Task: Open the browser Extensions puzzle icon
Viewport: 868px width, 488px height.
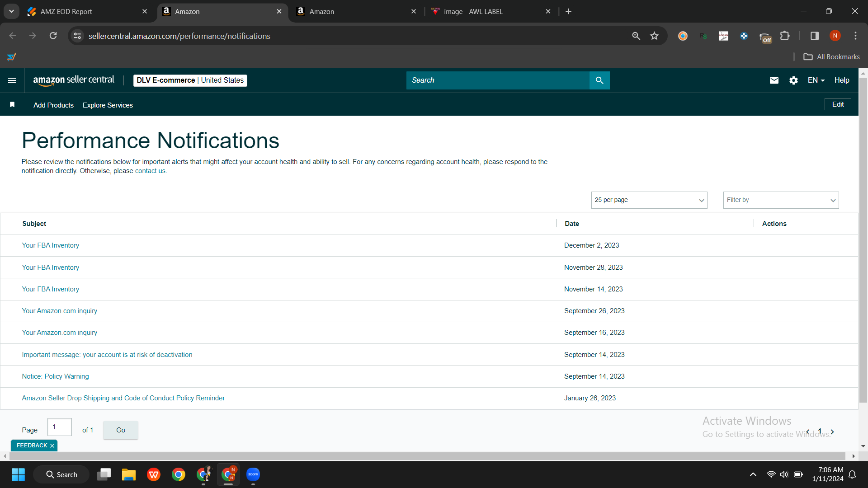Action: [785, 36]
